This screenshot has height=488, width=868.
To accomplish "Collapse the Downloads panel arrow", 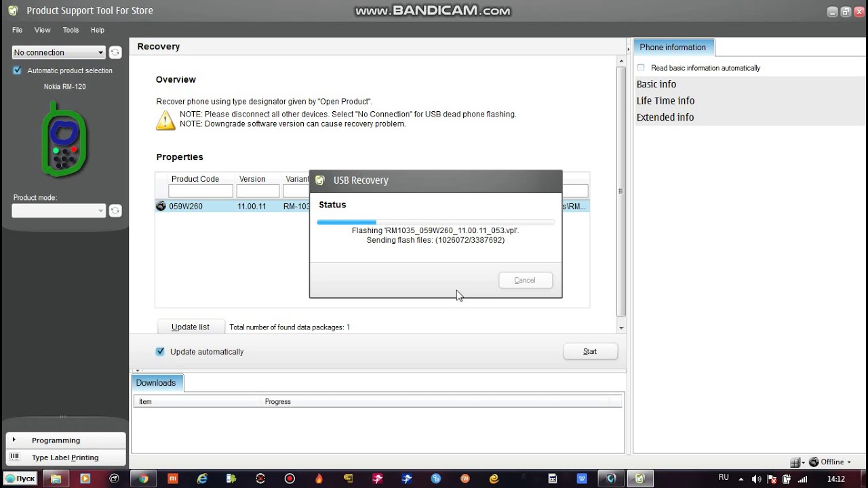I will coord(138,371).
